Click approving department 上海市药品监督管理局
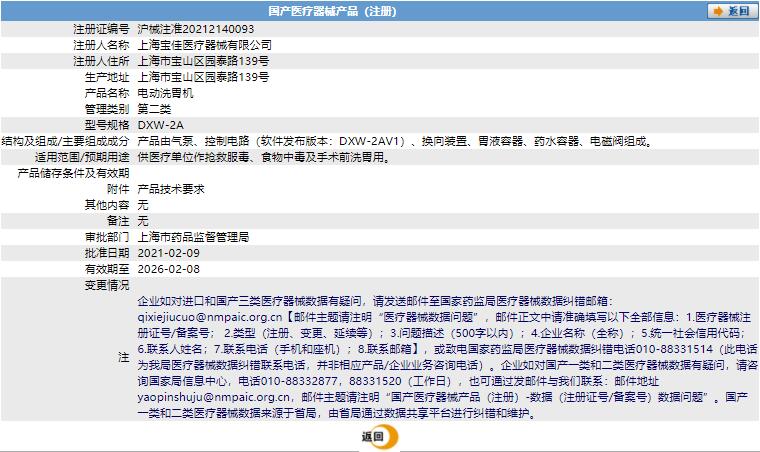Viewport: 760px width, 452px height. [x=193, y=237]
